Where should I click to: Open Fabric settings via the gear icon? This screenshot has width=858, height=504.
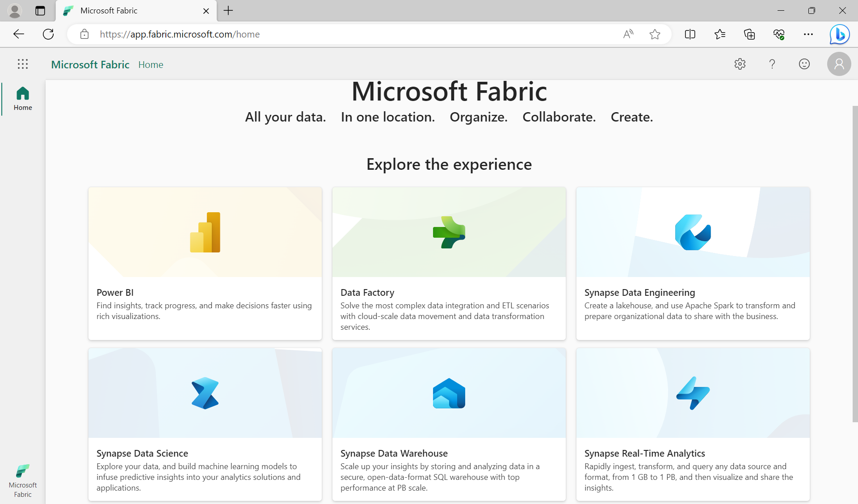click(740, 64)
